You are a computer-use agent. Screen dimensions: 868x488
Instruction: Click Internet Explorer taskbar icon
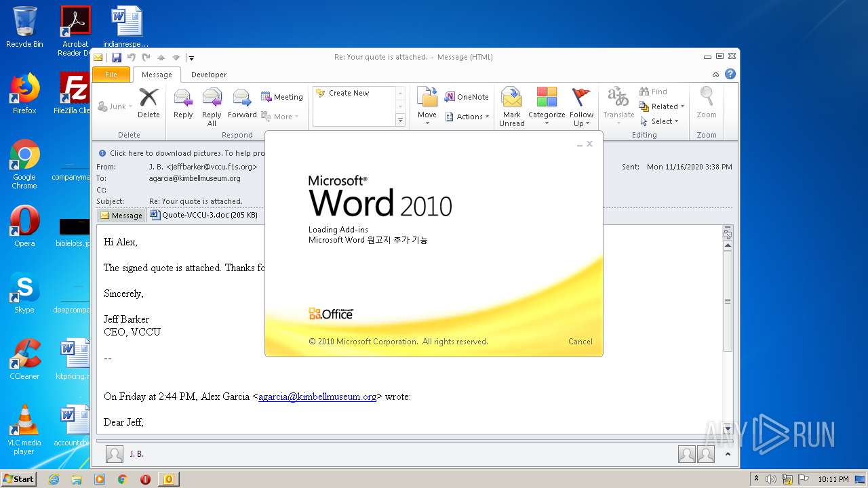point(54,479)
